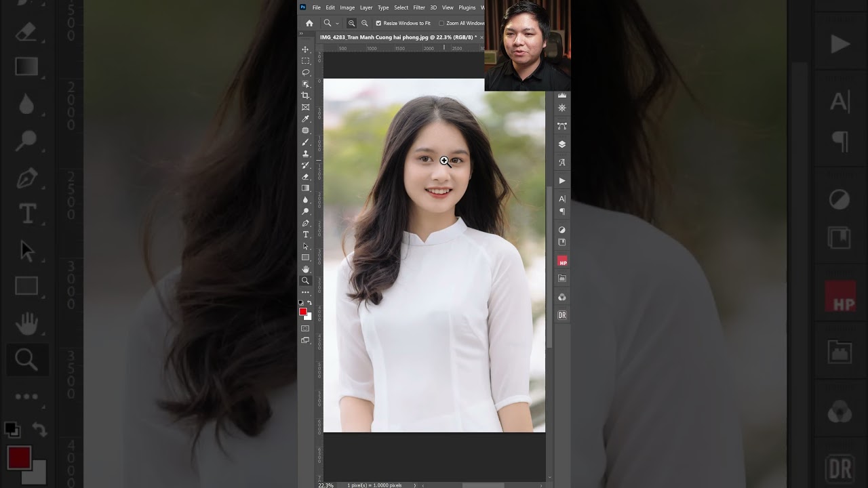Select the Rectangle shape tool
This screenshot has height=488, width=868.
[x=305, y=258]
